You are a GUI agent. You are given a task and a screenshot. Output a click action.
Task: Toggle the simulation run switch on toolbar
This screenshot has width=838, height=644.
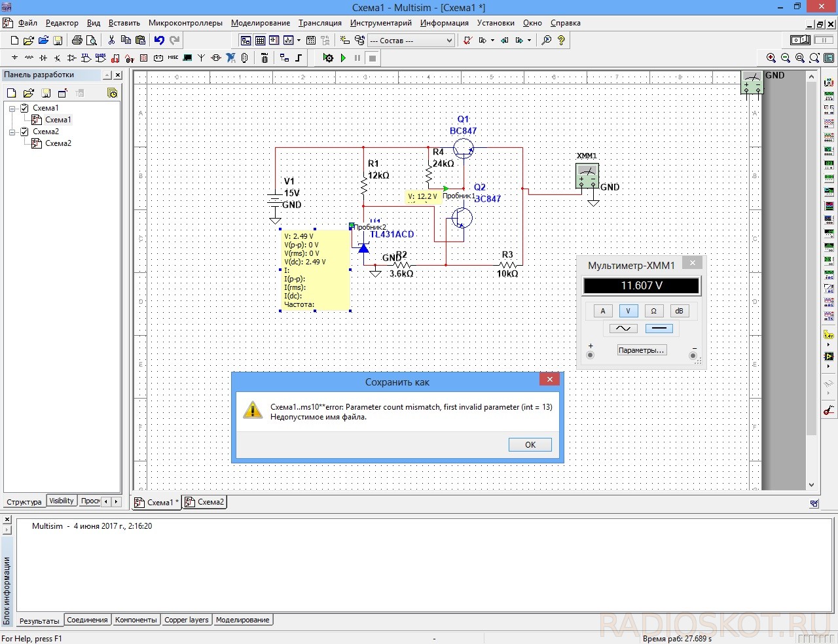point(801,41)
